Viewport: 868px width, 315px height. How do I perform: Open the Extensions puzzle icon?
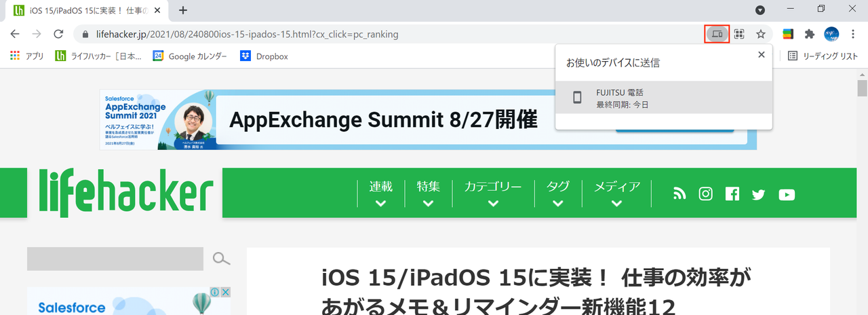pyautogui.click(x=809, y=34)
